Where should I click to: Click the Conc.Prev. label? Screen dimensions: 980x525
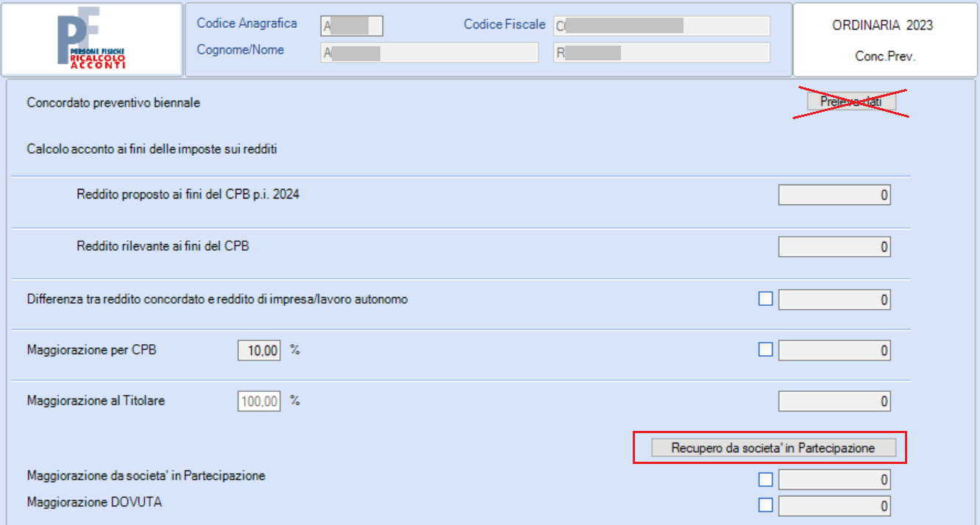tap(885, 56)
